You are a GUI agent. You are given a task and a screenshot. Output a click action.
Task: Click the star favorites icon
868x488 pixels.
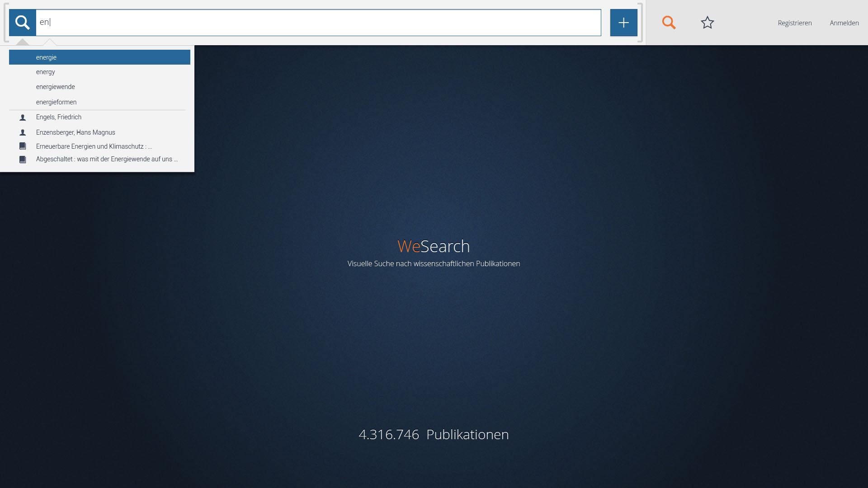(x=707, y=22)
